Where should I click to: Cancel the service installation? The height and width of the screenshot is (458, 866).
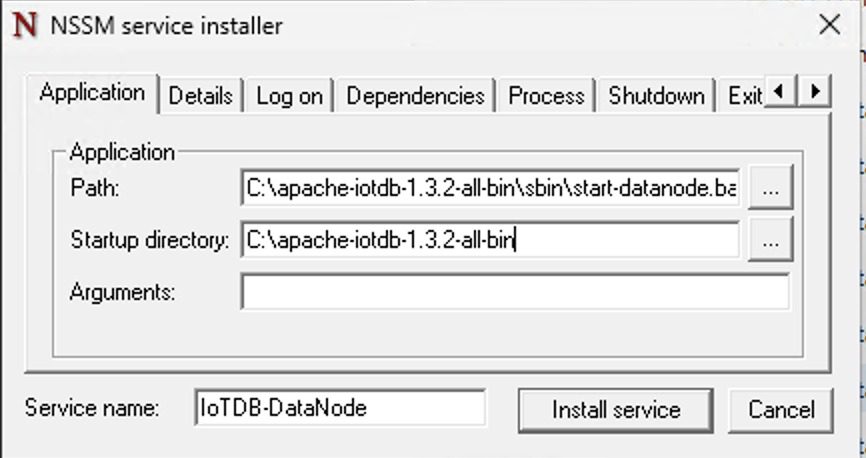(781, 409)
